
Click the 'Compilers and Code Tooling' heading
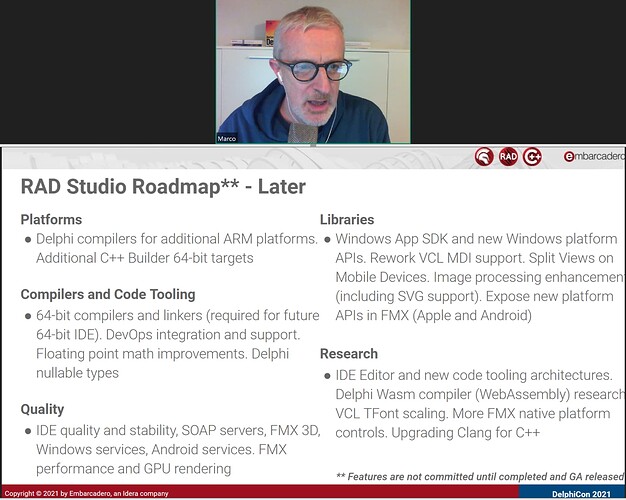(x=108, y=294)
